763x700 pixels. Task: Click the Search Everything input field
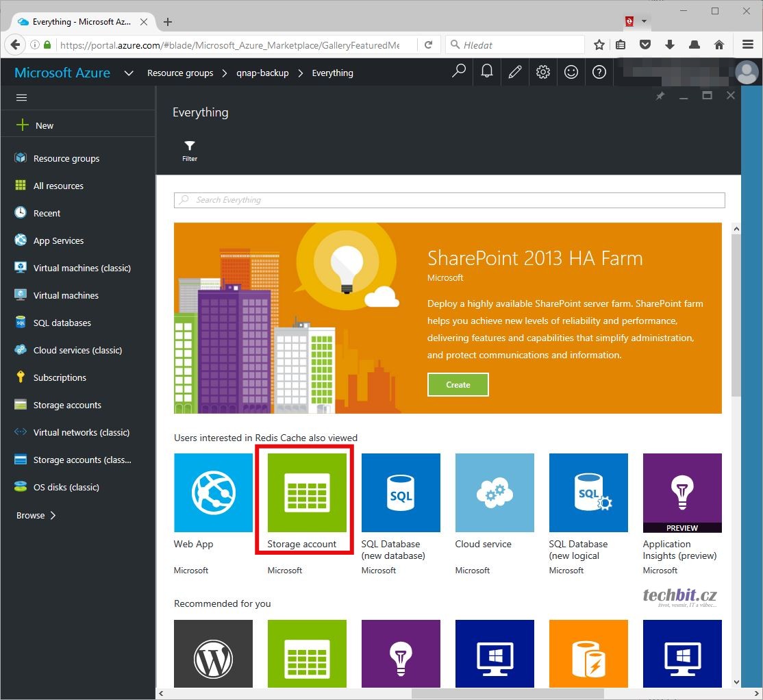click(449, 200)
